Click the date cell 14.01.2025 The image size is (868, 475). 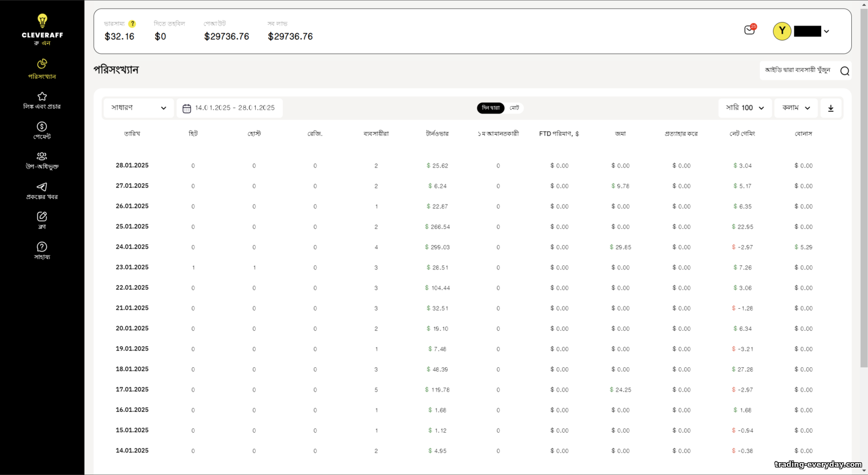click(132, 451)
